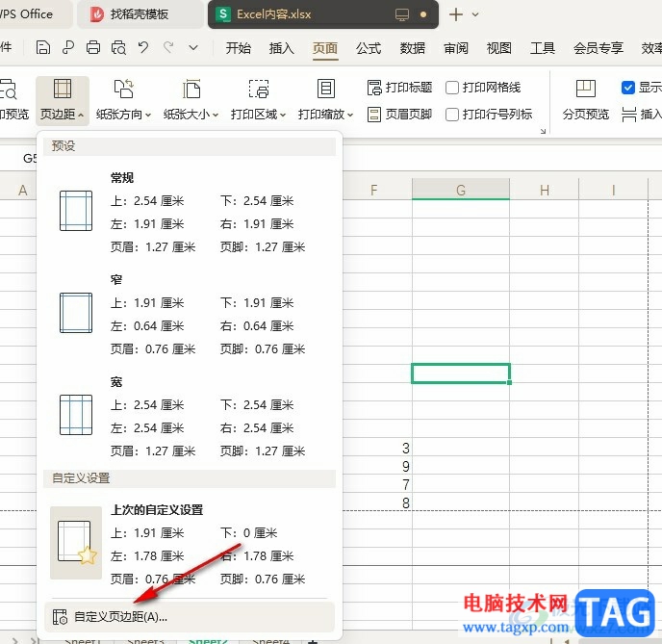
Task: Click cell containing 8 in column F
Action: coord(377,502)
